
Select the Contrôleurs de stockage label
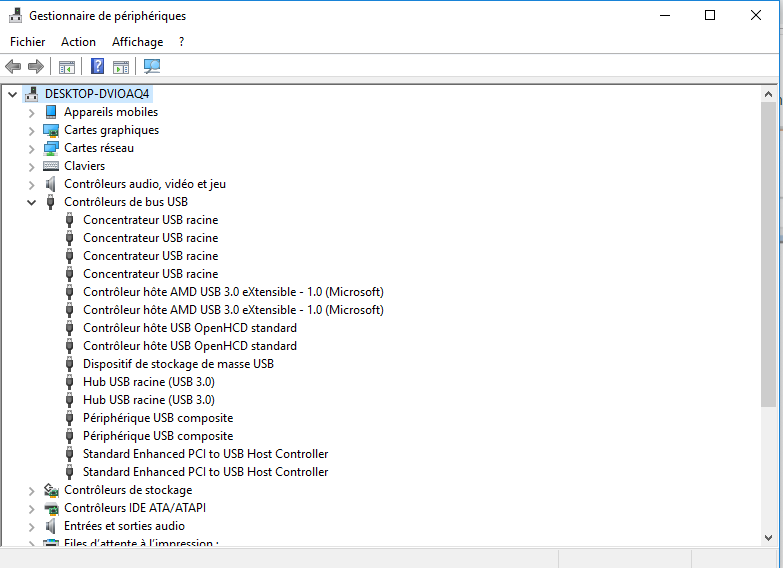[x=128, y=490]
